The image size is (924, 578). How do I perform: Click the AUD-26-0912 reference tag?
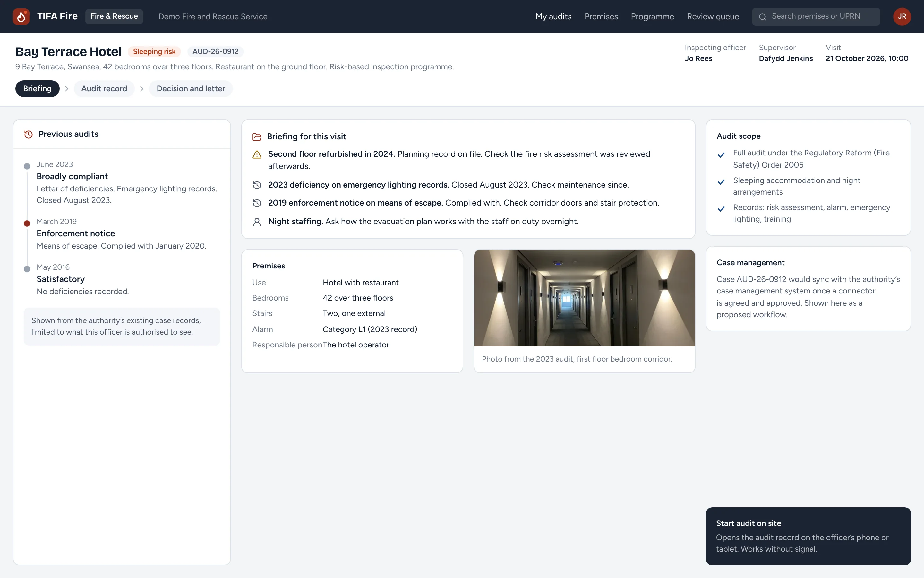(x=215, y=52)
